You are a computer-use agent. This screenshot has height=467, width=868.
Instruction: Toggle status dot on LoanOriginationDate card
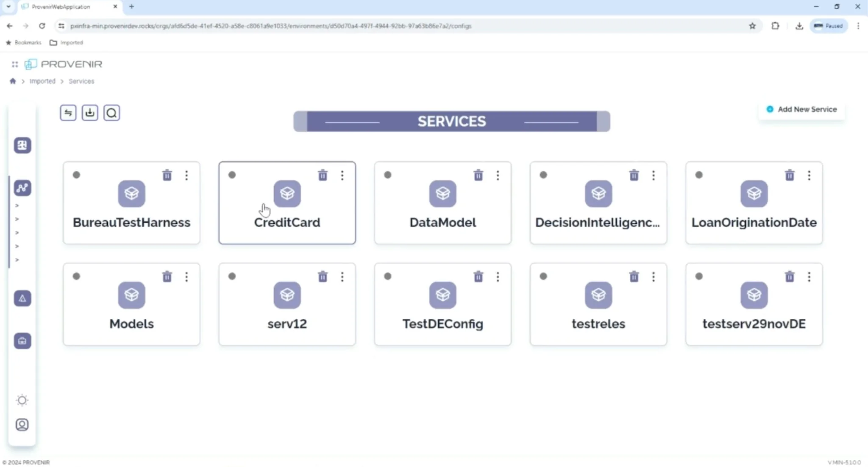pos(699,175)
